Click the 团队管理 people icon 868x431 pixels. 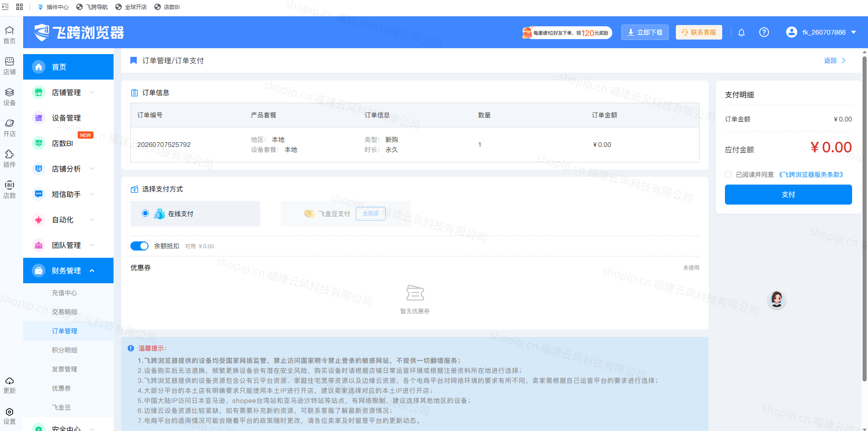coord(39,245)
